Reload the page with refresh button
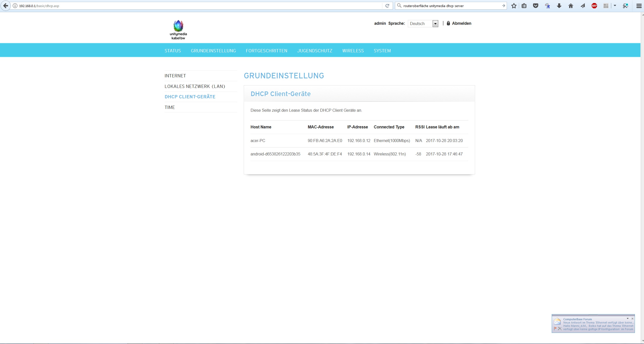 click(387, 6)
